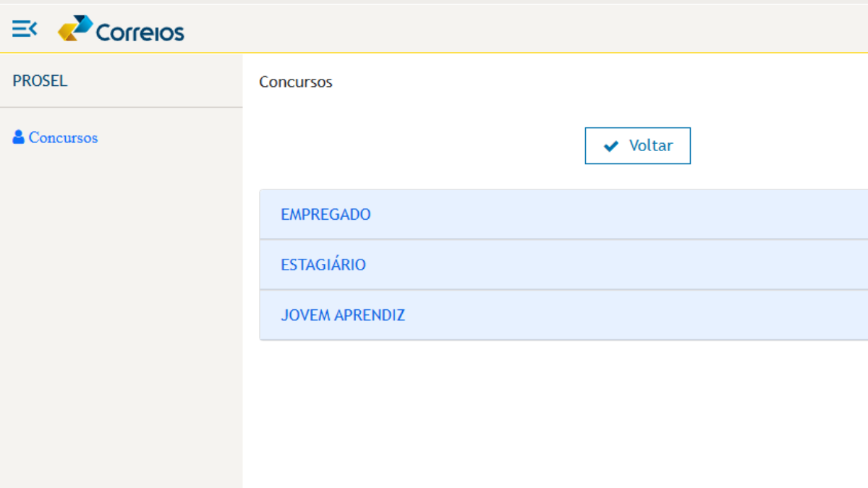868x488 pixels.
Task: Collapse the sidebar with the hamburger icon
Action: 25,29
